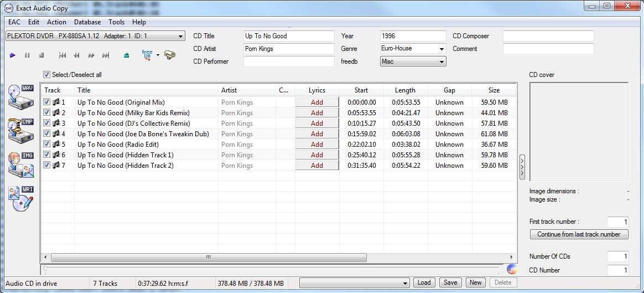Click Continue from last track number
644x293 pixels.
click(579, 234)
